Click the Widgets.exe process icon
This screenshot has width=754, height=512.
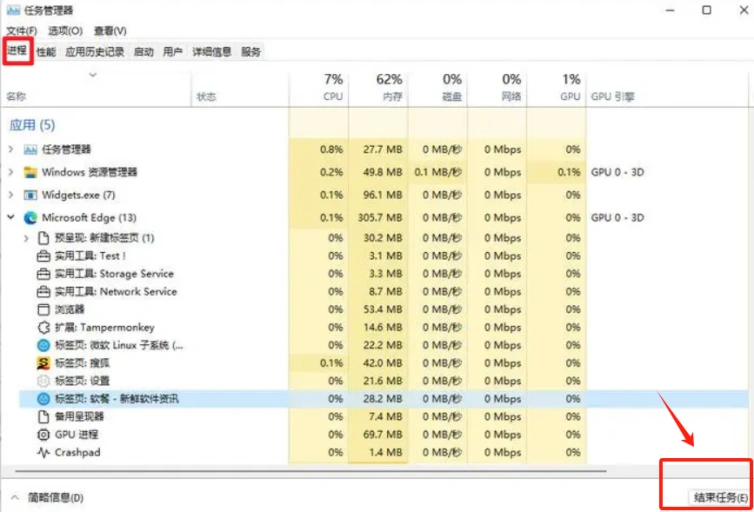[30, 195]
